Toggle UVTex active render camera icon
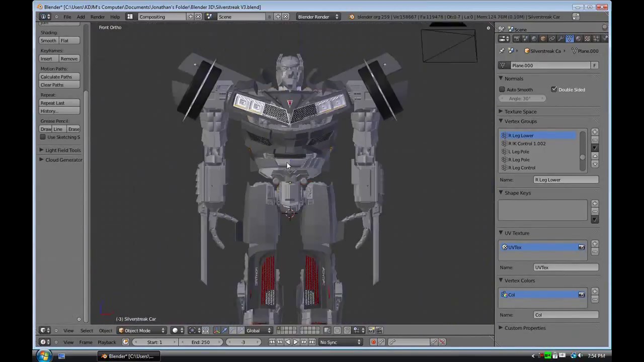The width and height of the screenshot is (644, 362). click(x=581, y=247)
